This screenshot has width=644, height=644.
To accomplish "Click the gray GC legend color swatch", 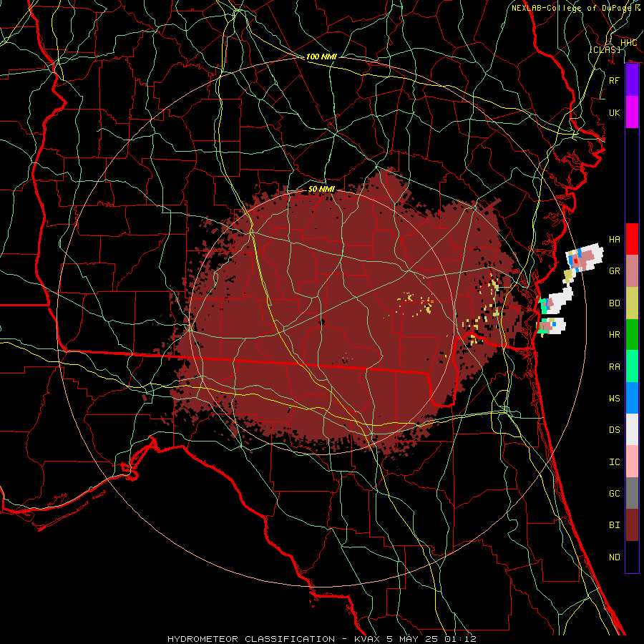I will (632, 493).
